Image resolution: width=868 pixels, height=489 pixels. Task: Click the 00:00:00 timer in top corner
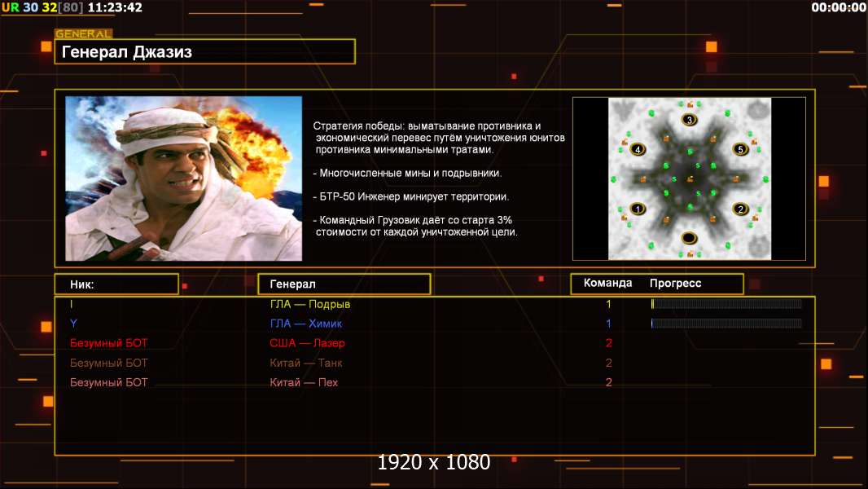[x=838, y=7]
